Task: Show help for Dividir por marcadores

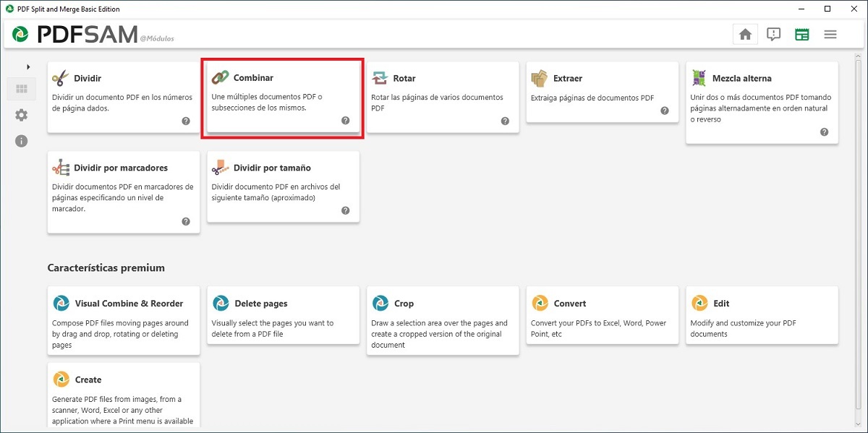Action: point(186,222)
